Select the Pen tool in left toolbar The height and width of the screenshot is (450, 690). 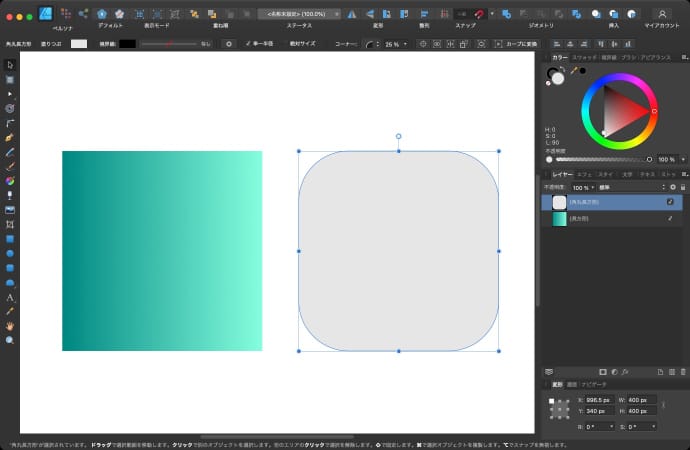[10, 136]
